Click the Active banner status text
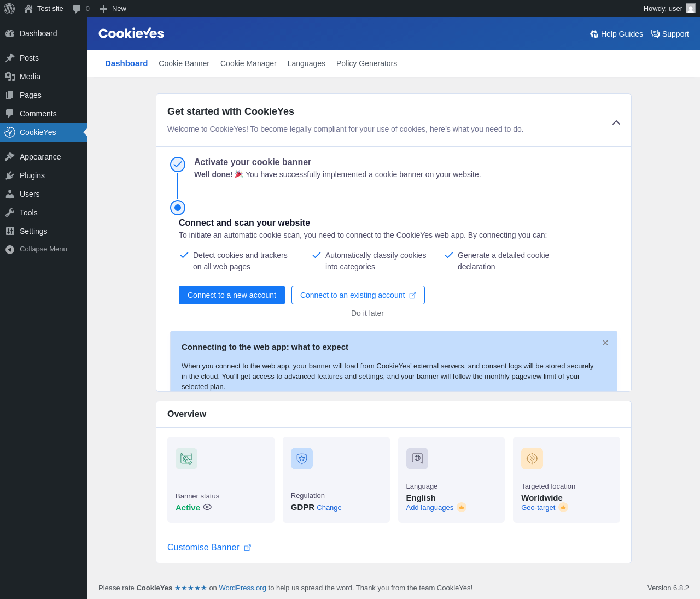This screenshot has height=599, width=700. click(188, 508)
